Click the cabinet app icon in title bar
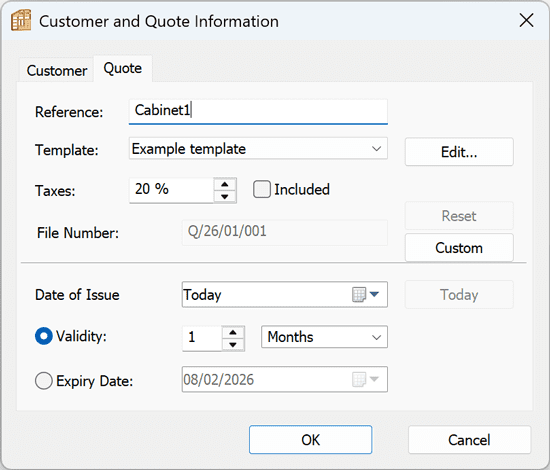The image size is (550, 470). [21, 21]
